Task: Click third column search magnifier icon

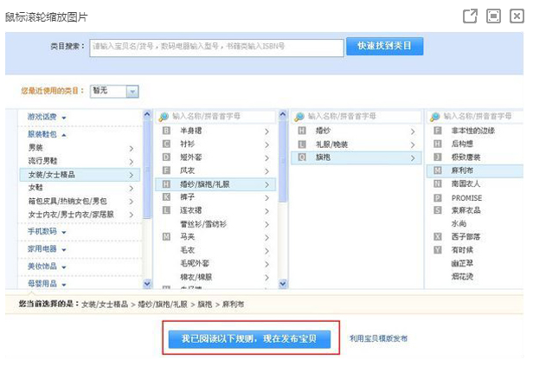Action: (x=299, y=117)
